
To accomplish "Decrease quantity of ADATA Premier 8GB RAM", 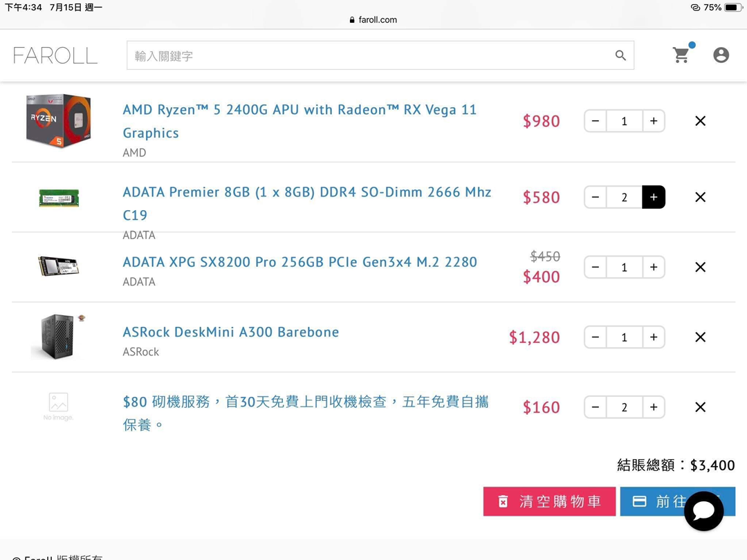I will click(x=595, y=197).
